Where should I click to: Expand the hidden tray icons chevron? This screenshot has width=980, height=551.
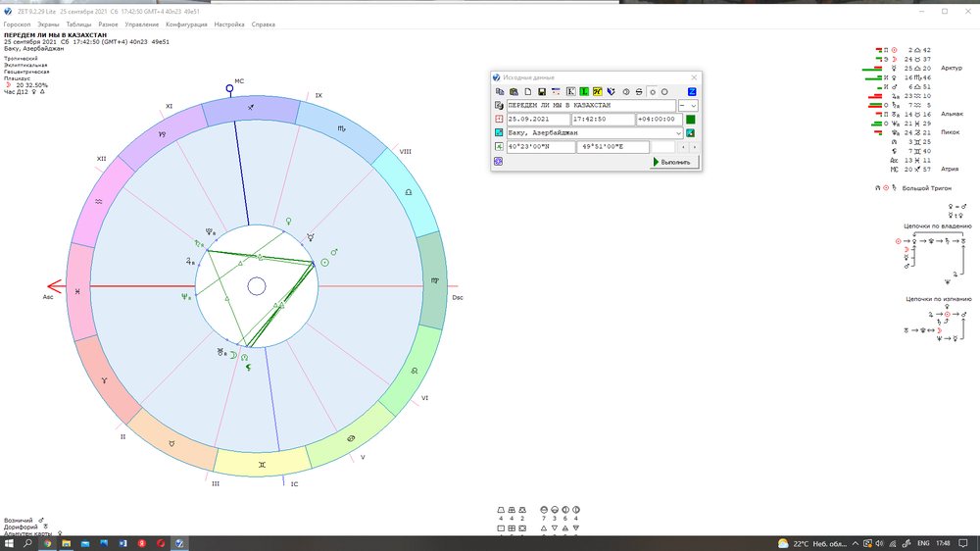coord(855,543)
